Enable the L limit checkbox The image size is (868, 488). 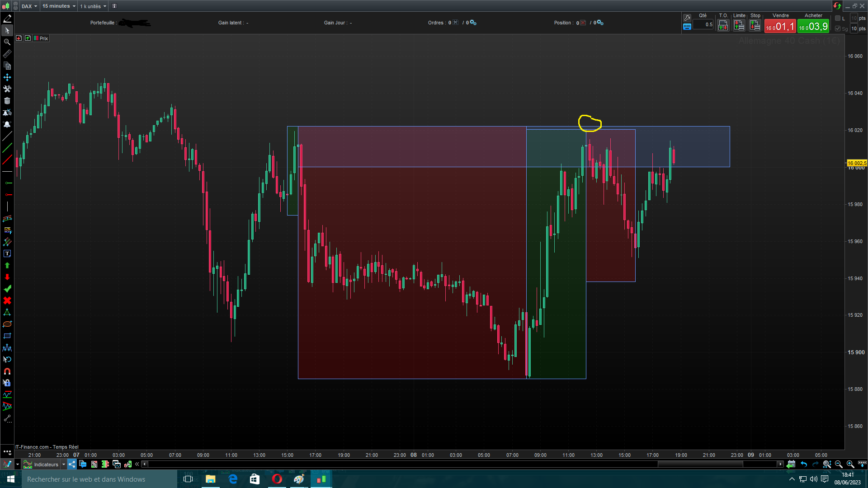838,19
